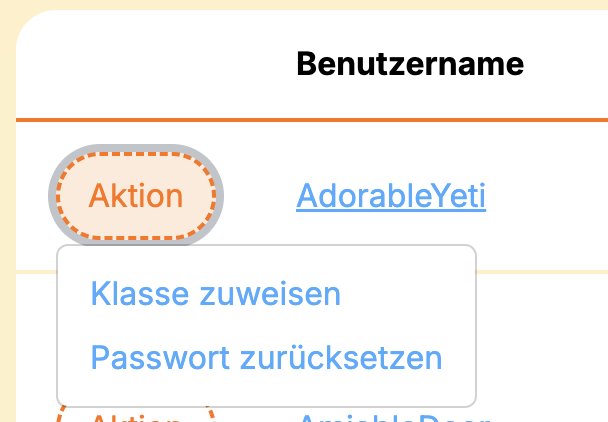Close the menu using AdorableYeti's Aktion button

[136, 196]
